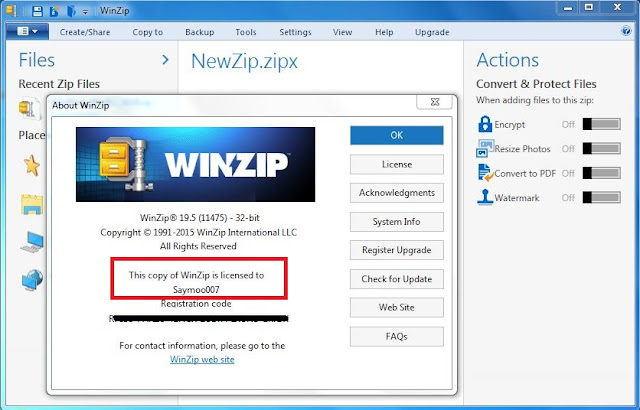The height and width of the screenshot is (410, 640).
Task: Select the star Frequent Folders icon
Action: tap(32, 166)
